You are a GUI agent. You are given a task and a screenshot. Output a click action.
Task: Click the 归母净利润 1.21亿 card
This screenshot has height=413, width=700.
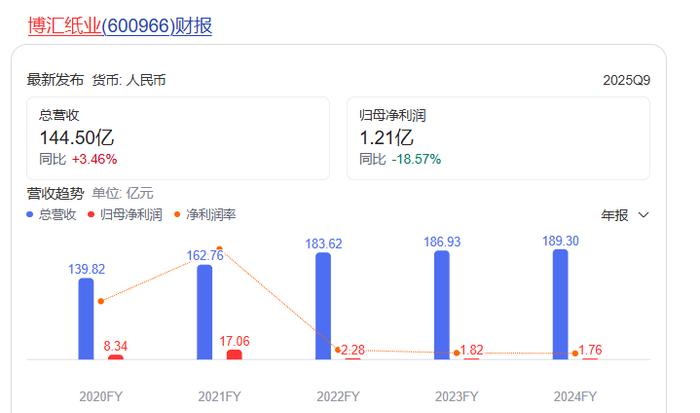click(498, 138)
